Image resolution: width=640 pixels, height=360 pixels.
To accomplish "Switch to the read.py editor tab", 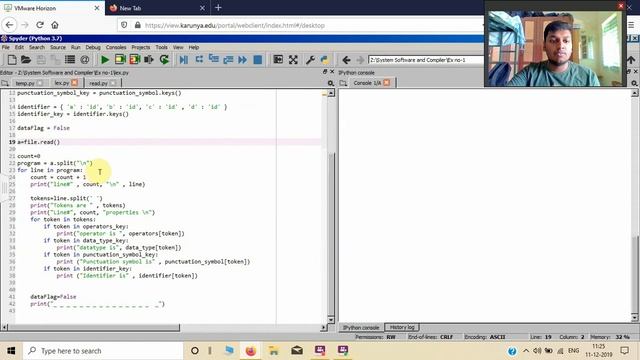I will (98, 83).
